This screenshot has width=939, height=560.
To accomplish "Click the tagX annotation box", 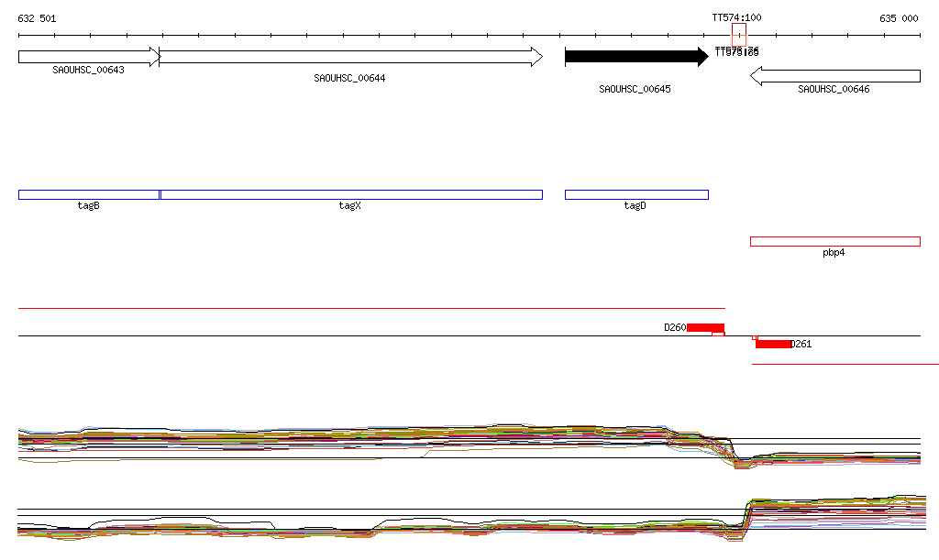I will pyautogui.click(x=351, y=194).
